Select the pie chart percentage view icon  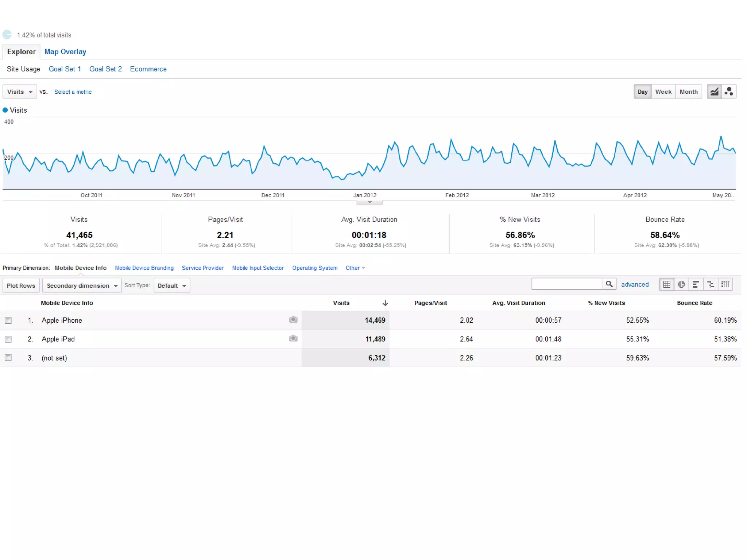pos(681,284)
